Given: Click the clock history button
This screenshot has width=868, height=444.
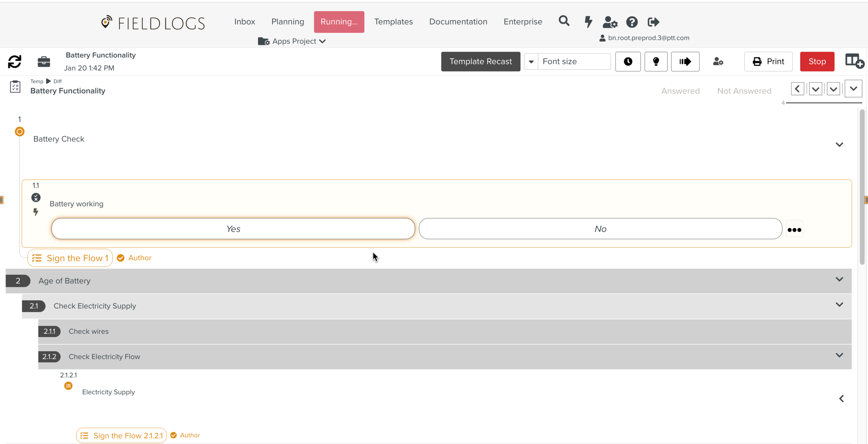Looking at the screenshot, I should 628,62.
